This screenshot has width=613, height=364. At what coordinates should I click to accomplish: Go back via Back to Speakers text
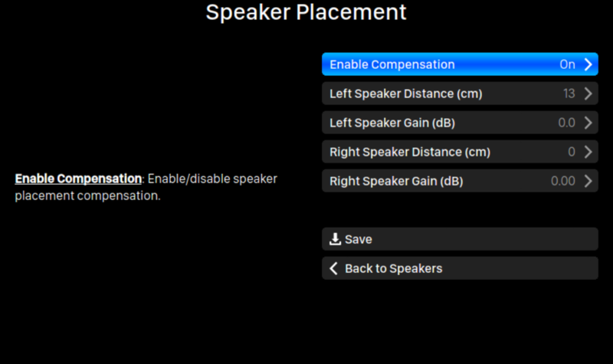tap(393, 268)
